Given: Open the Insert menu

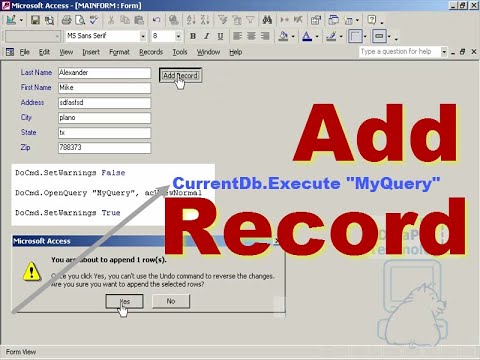Looking at the screenshot, I should [x=91, y=52].
